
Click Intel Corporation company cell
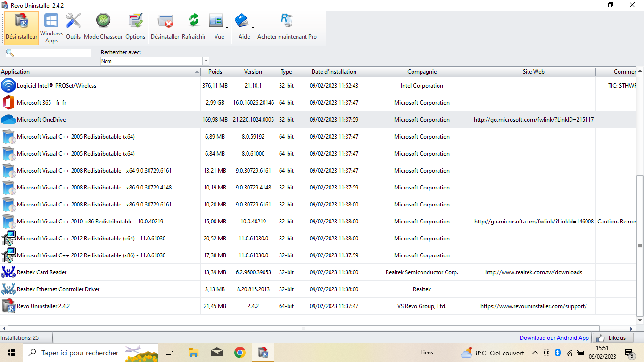coord(422,86)
